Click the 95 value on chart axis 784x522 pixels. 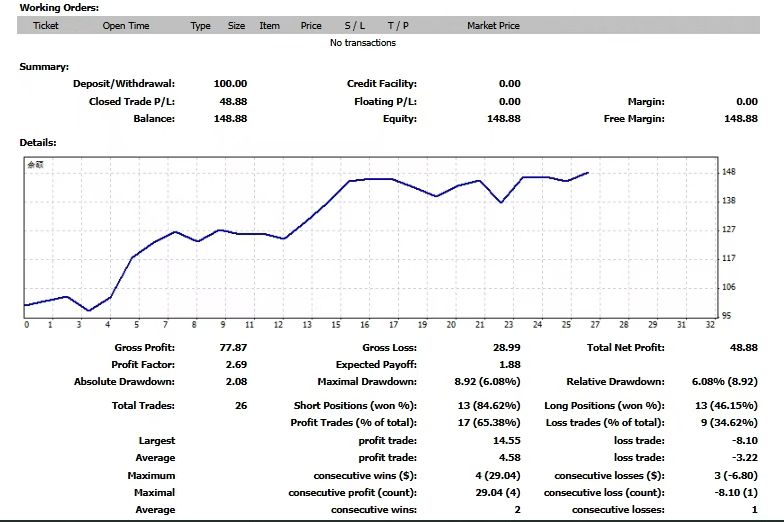(727, 316)
